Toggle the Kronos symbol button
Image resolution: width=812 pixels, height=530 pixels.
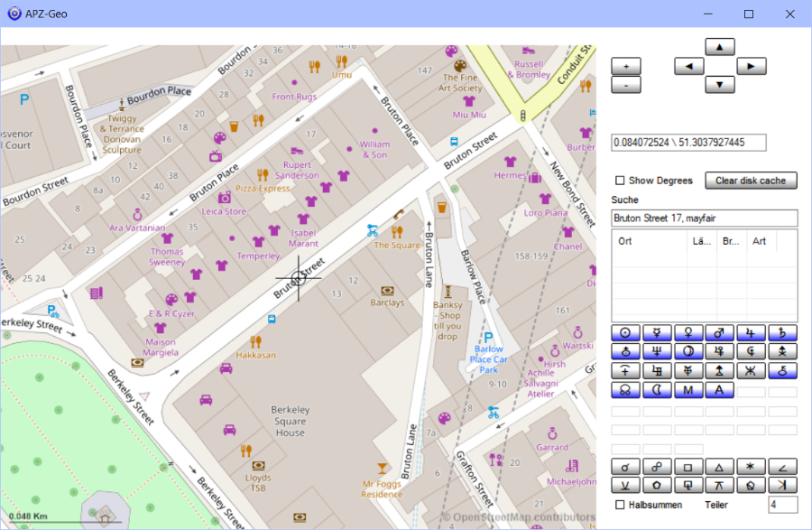(625, 371)
